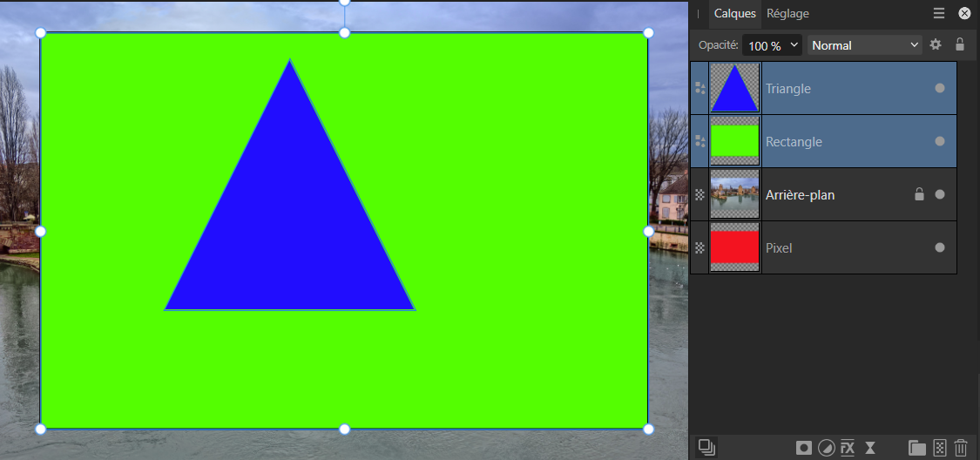Unlock the Arrière-plan layer padlock
Viewport: 980px width, 460px height.
919,194
